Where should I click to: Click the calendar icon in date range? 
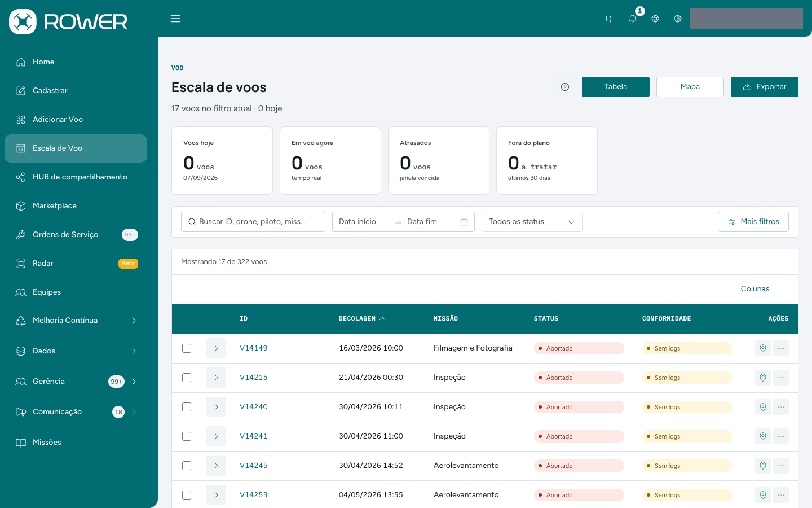tap(464, 222)
